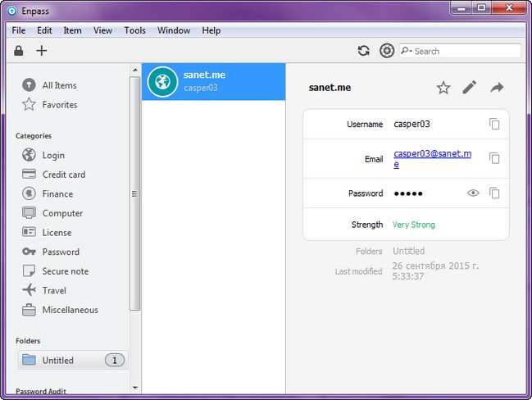Viewport: 532px width, 400px height.
Task: Click the Enpass title bar app icon
Action: tap(11, 11)
